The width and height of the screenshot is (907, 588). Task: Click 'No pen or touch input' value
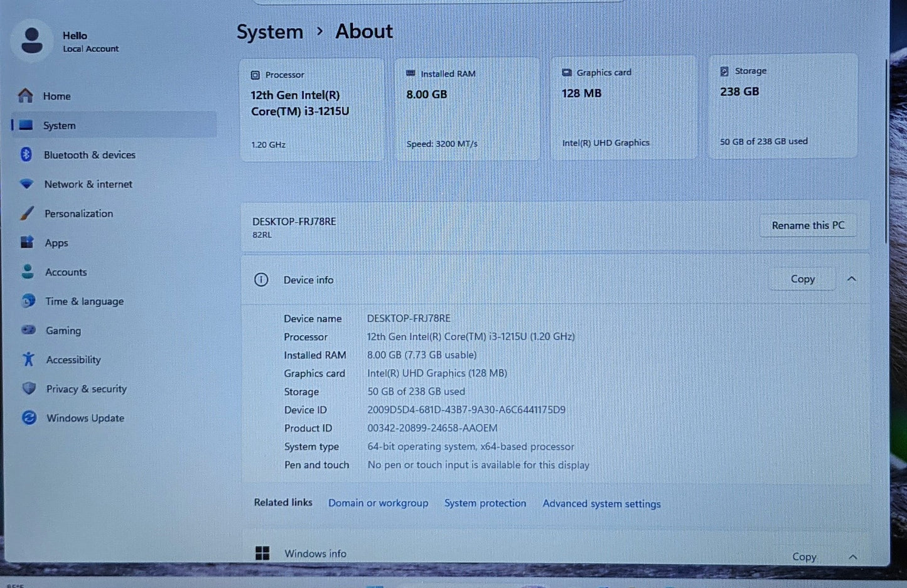click(478, 465)
